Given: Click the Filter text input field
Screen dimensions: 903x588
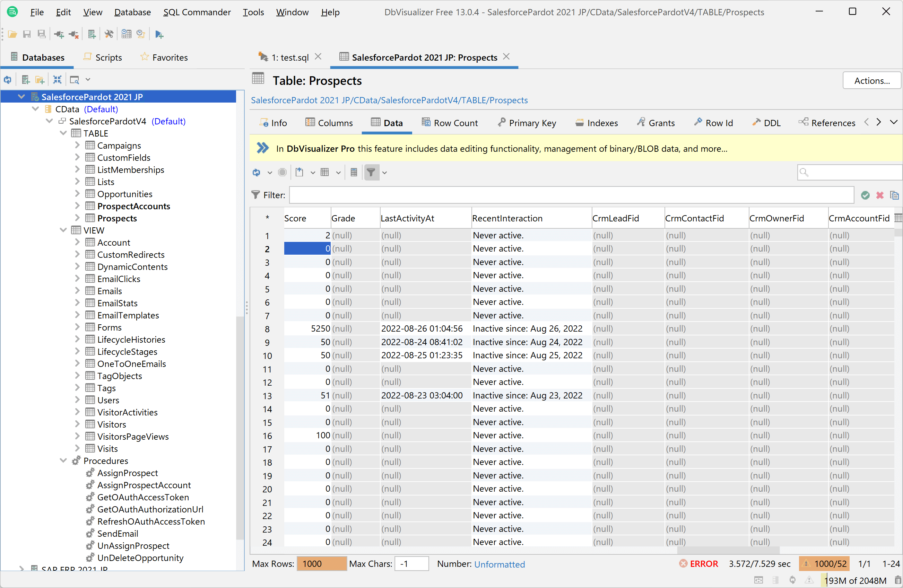Looking at the screenshot, I should coord(571,195).
